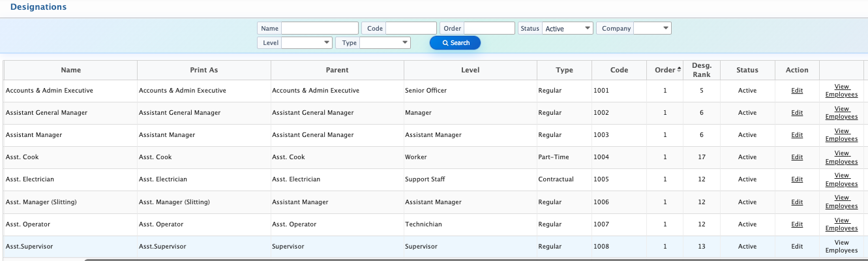
Task: Edit the Assistant General Manager row
Action: 797,113
